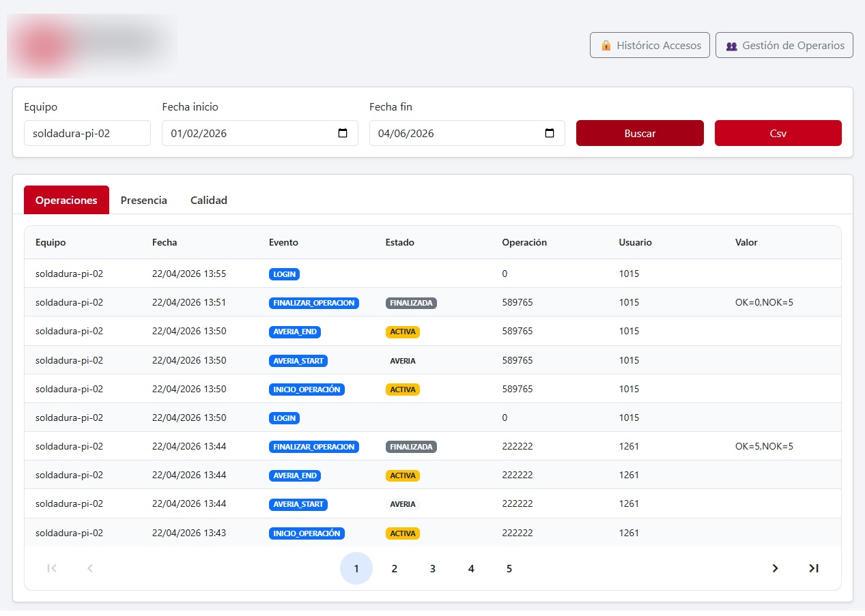Open calendar picker icon for Fecha fin
Image resolution: width=865 pixels, height=616 pixels.
pyautogui.click(x=550, y=133)
